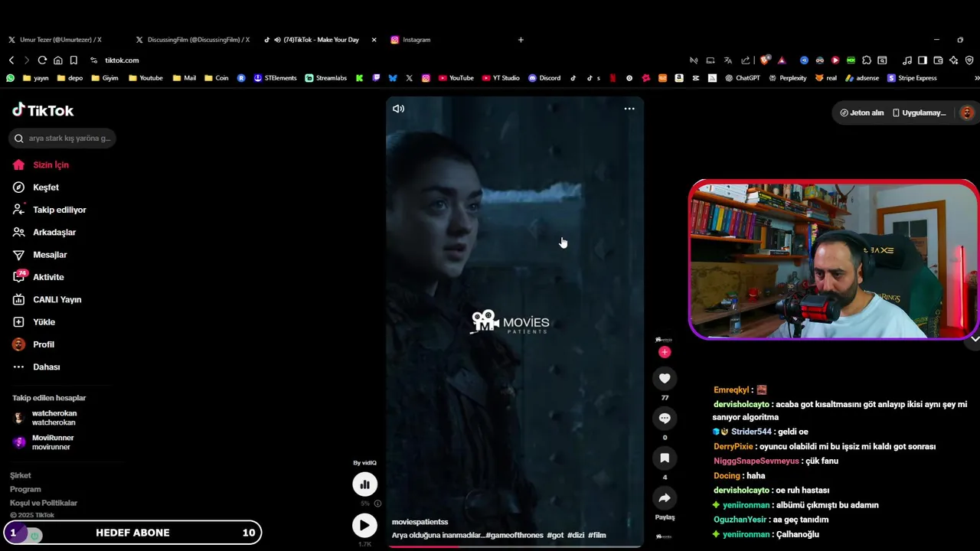This screenshot has height=551, width=980.
Task: Open the Coin bookmark folder
Action: pos(217,78)
